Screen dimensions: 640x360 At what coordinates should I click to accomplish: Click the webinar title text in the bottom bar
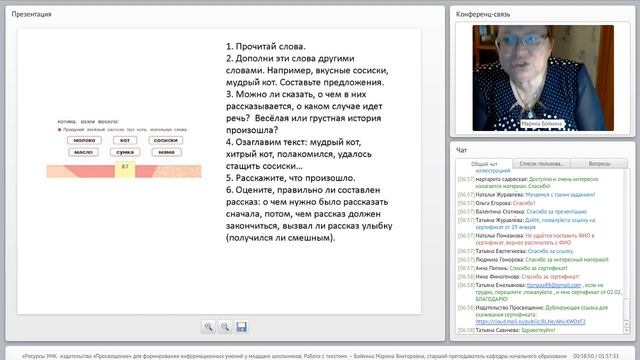point(294,356)
